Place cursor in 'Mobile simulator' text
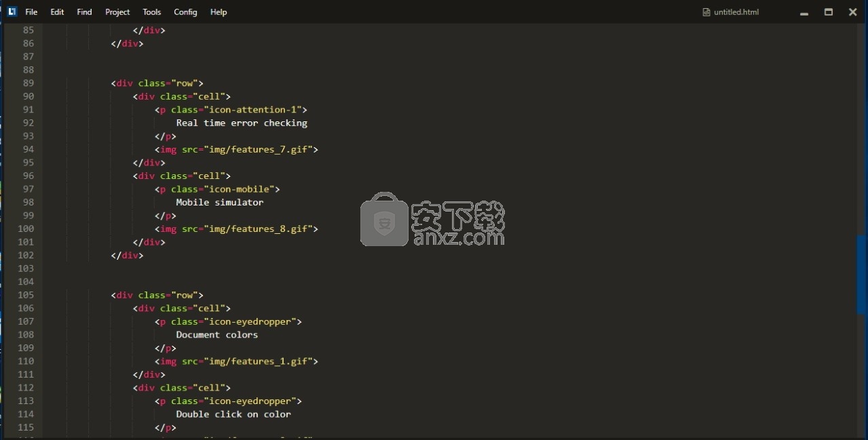The width and height of the screenshot is (868, 440). [220, 202]
